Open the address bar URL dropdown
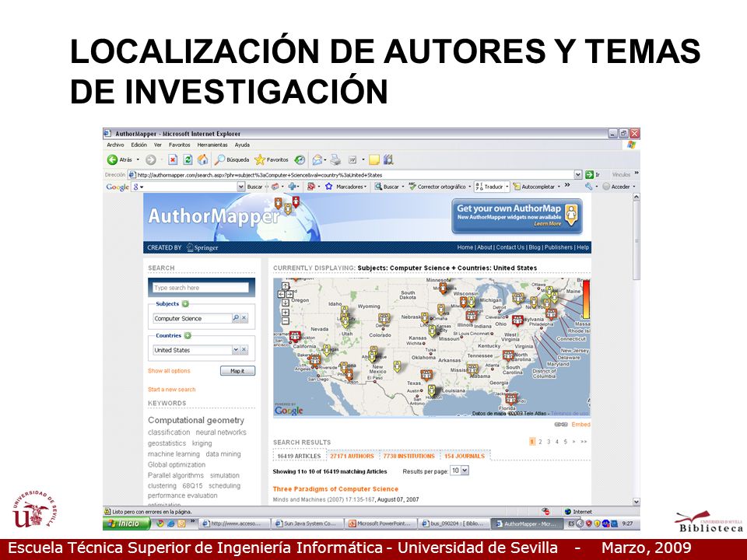 (x=578, y=175)
